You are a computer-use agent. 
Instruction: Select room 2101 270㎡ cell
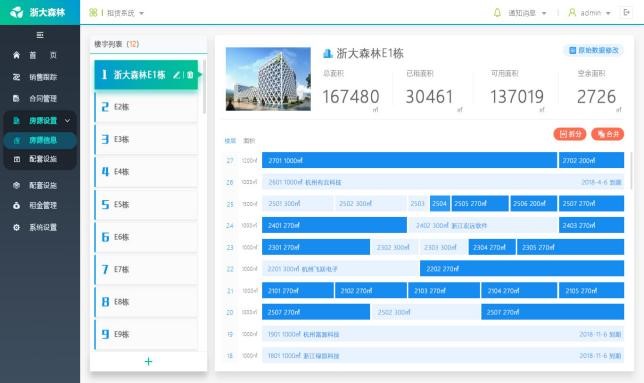(x=298, y=290)
